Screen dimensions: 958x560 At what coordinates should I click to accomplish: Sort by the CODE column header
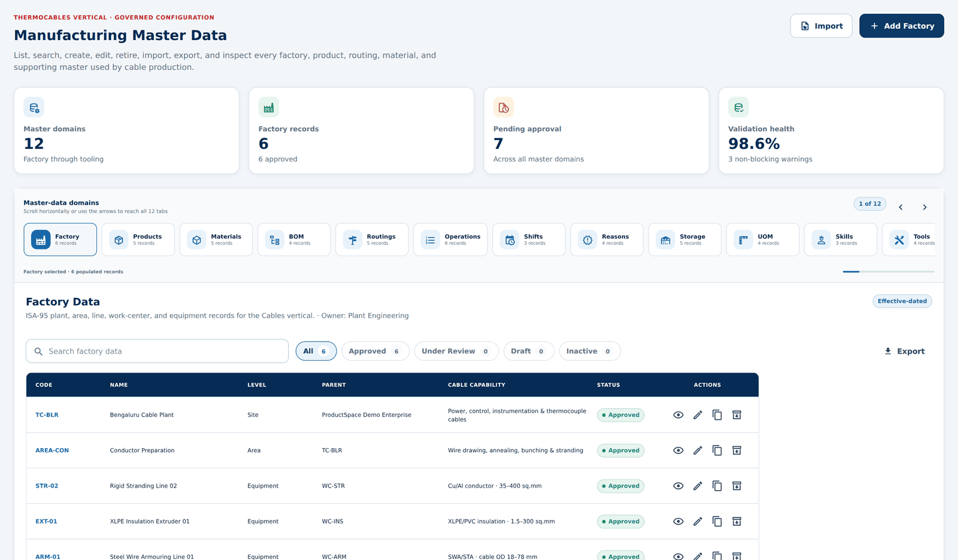[x=44, y=385]
